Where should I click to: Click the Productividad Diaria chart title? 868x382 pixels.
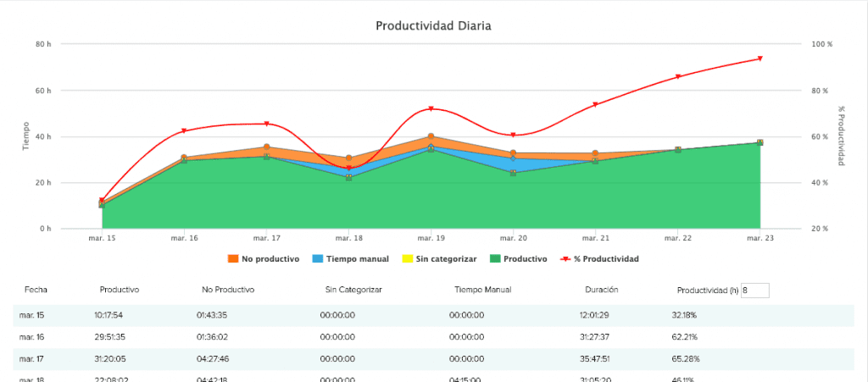pyautogui.click(x=433, y=25)
